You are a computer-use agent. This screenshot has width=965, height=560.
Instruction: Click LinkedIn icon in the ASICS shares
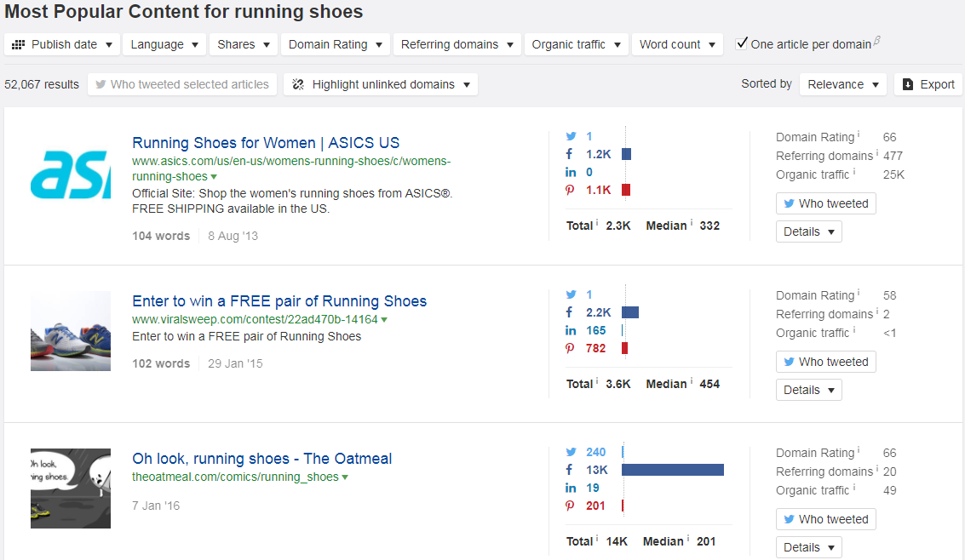[571, 172]
